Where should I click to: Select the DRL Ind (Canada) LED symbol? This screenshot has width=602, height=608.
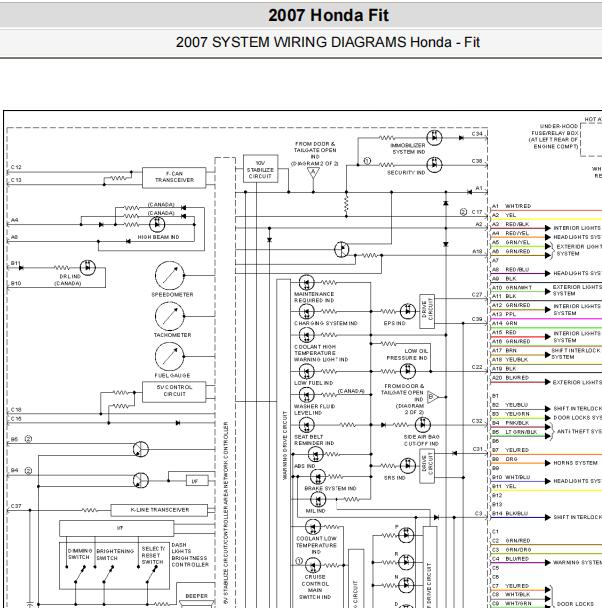pos(88,268)
